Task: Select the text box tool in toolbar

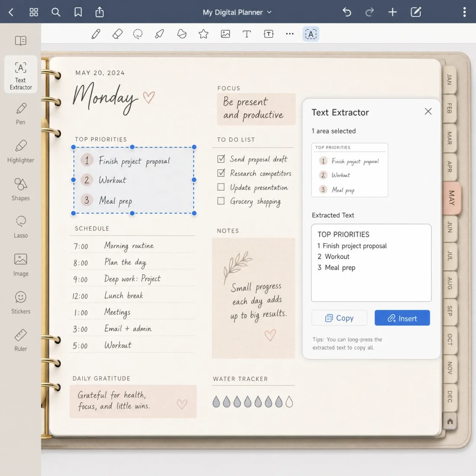Action: click(x=269, y=34)
